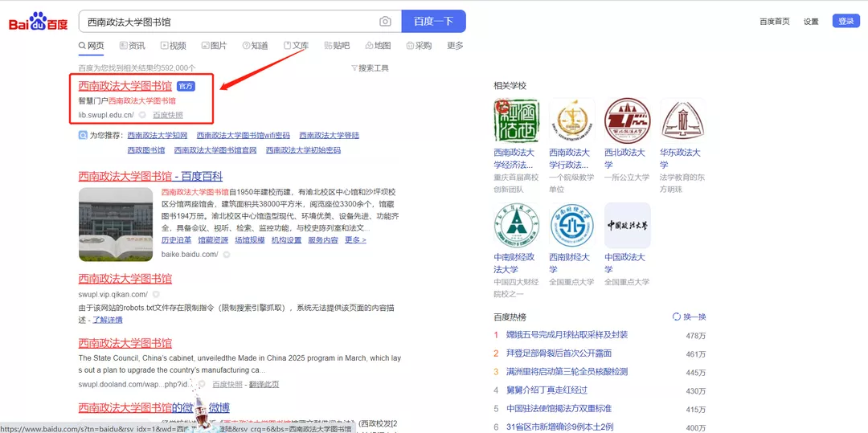Open hot topic 拜登足部骨裂后首次公开露面
Viewport: 868px width, 433px height.
[559, 353]
